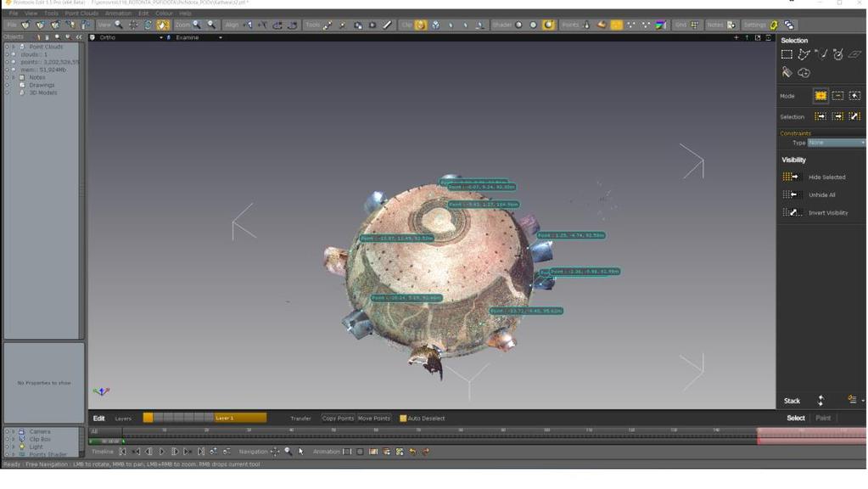This screenshot has width=868, height=489.
Task: Open the Point Clouds menu
Action: [x=81, y=14]
